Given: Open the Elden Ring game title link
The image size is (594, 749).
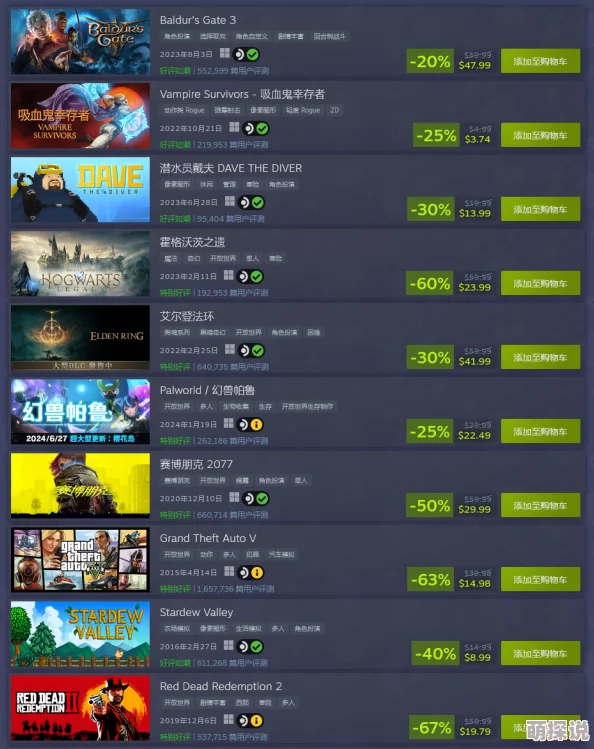Looking at the screenshot, I should pos(187,316).
